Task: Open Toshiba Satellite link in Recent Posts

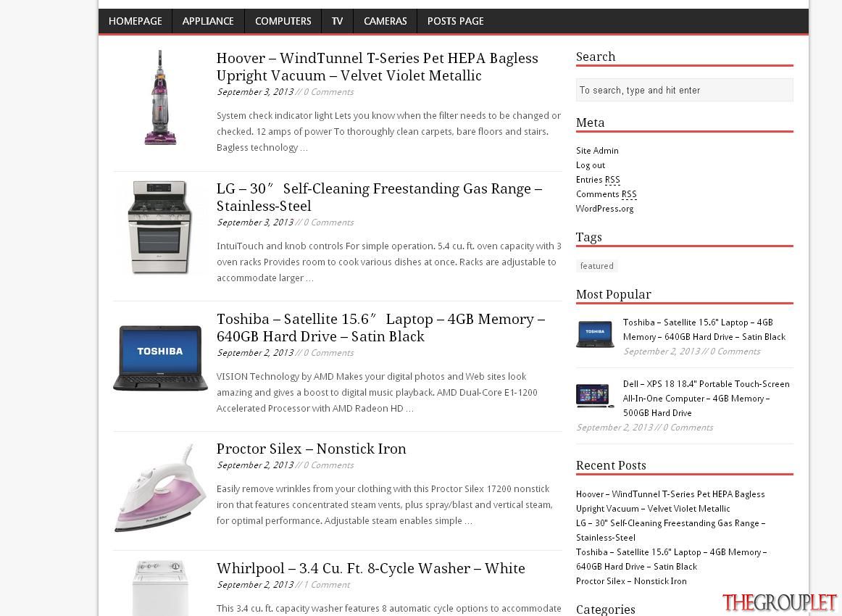Action: [671, 559]
